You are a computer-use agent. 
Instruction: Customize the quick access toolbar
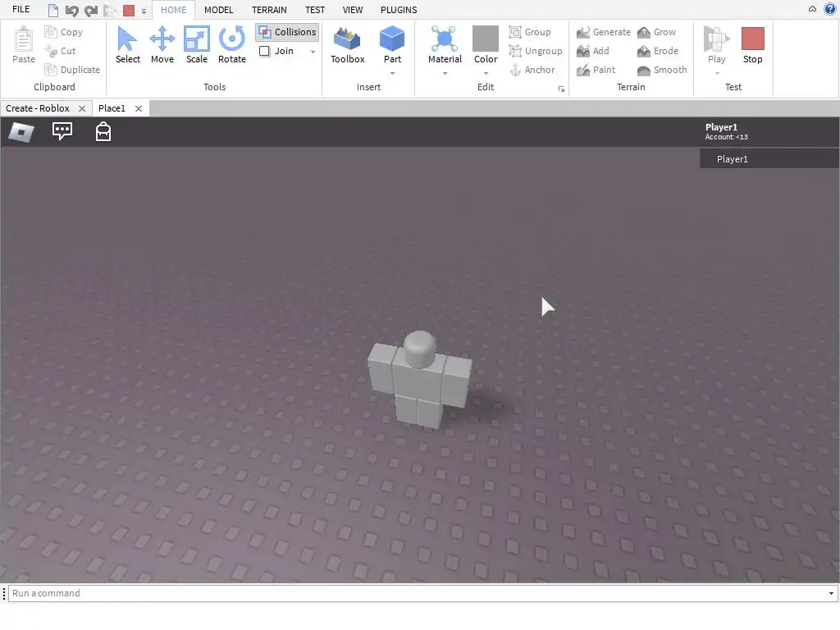[x=144, y=11]
